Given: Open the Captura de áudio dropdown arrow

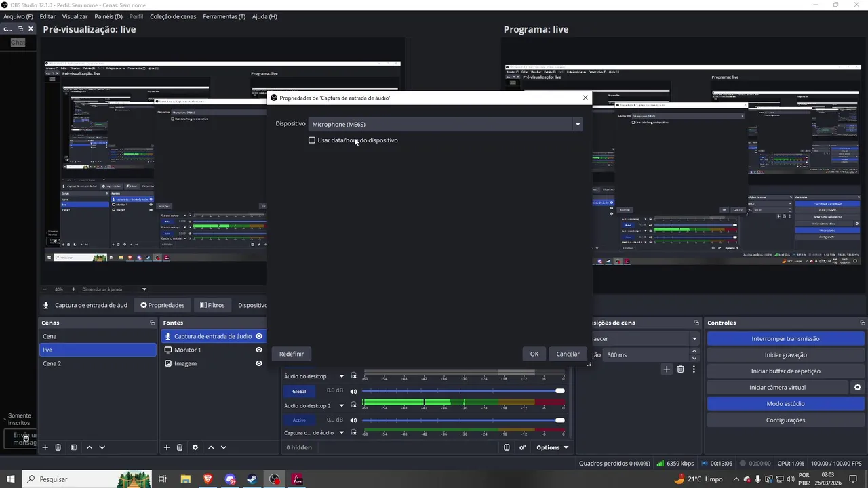Looking at the screenshot, I should (x=342, y=432).
